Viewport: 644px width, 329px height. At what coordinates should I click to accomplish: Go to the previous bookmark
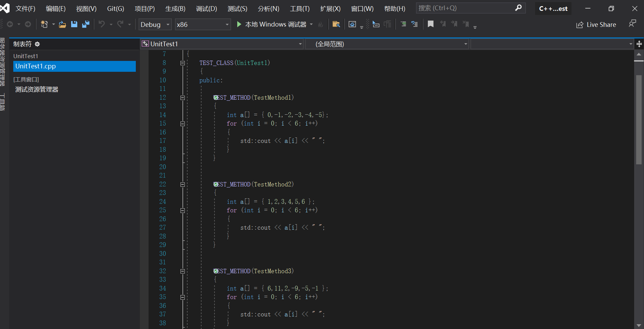[x=443, y=24]
